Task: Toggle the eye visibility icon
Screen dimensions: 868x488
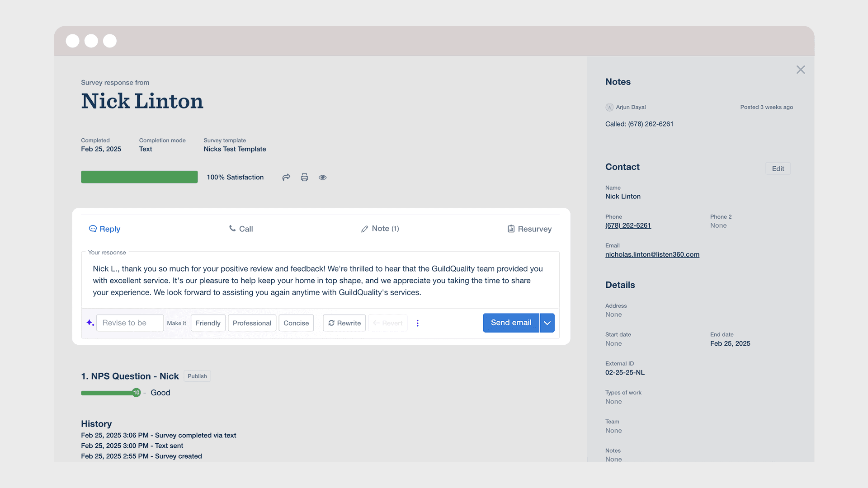Action: tap(322, 178)
